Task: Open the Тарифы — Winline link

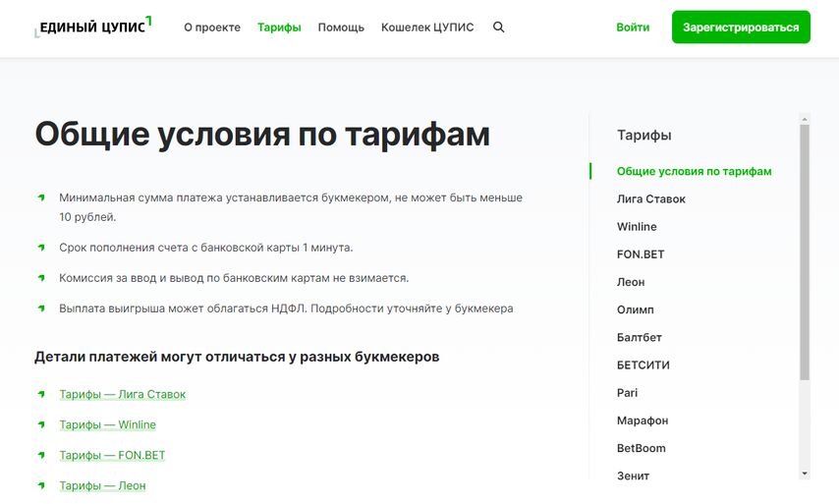Action: click(107, 424)
